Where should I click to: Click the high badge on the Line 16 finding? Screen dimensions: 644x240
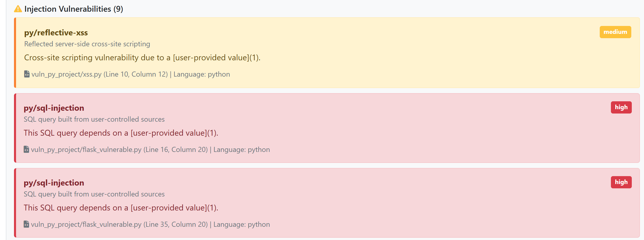(x=621, y=107)
